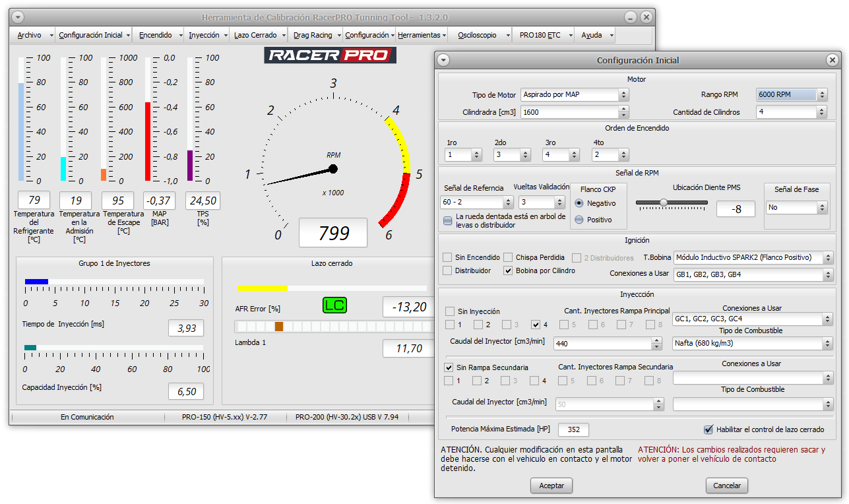Uncheck Sin Rampa Secundaria checkbox
Image resolution: width=849 pixels, height=504 pixels.
(x=449, y=367)
